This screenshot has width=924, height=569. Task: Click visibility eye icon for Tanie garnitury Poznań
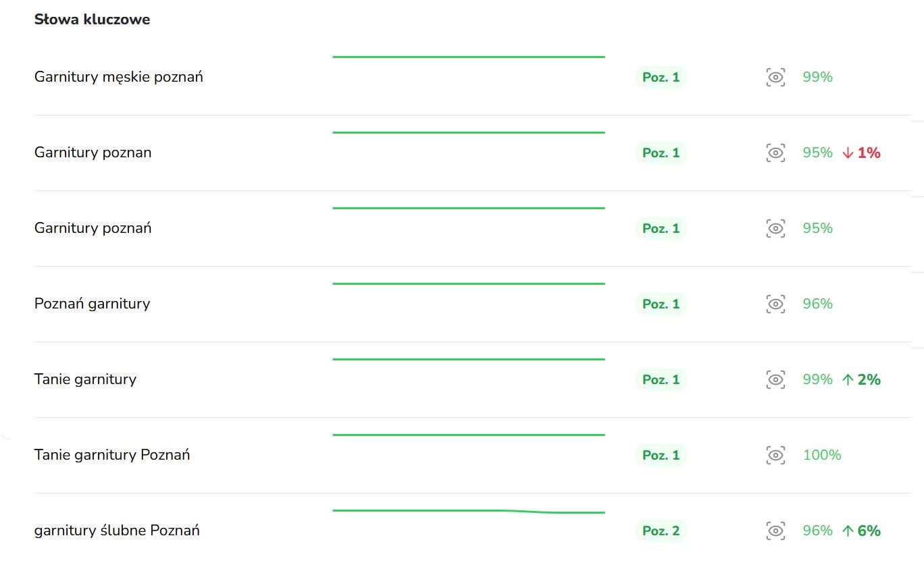coord(775,456)
